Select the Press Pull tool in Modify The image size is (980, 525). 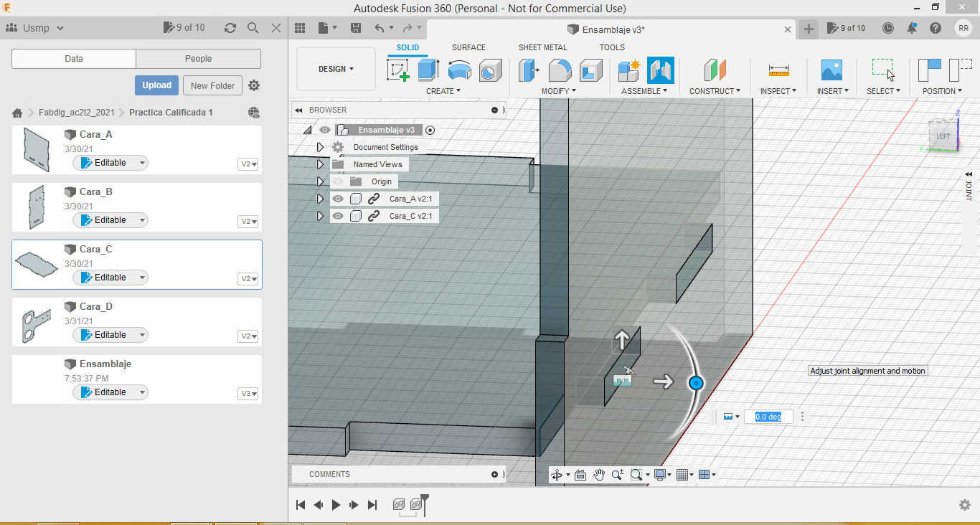click(529, 70)
